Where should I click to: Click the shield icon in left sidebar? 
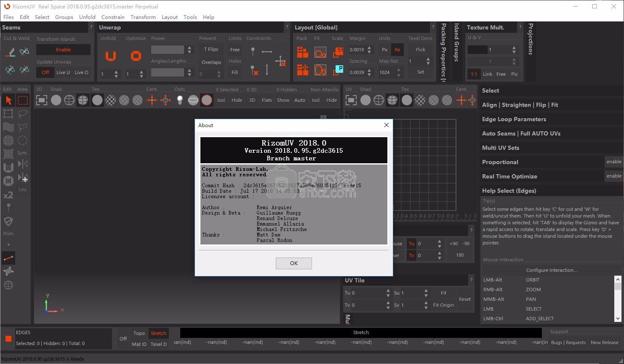coord(8,221)
